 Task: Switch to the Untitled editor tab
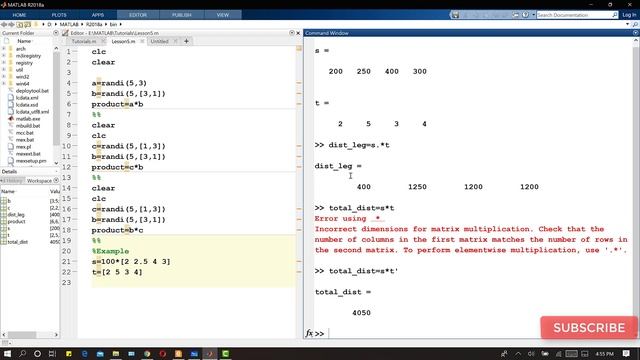click(159, 41)
